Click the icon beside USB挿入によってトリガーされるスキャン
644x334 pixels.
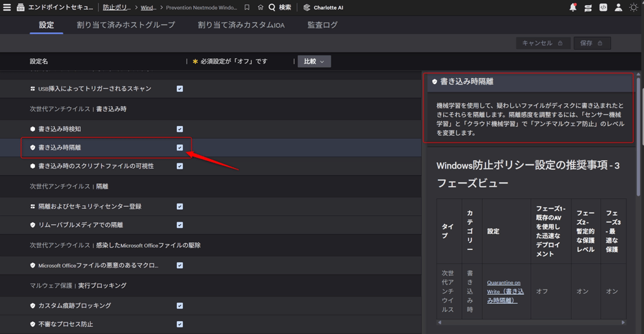[32, 89]
